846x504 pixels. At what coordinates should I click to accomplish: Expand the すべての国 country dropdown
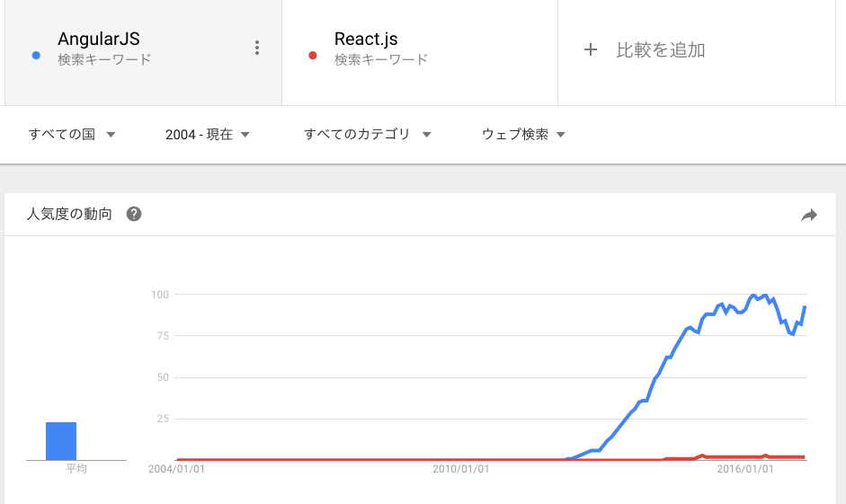click(x=72, y=134)
